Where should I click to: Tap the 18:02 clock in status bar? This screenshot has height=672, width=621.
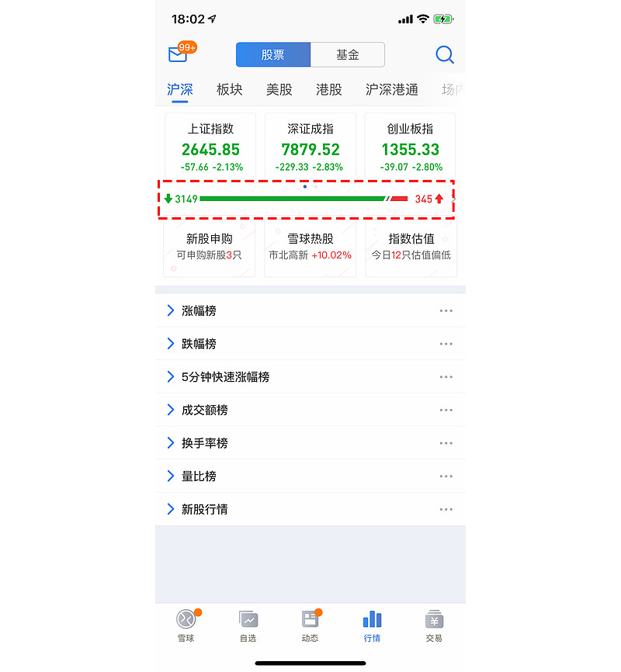[x=189, y=19]
